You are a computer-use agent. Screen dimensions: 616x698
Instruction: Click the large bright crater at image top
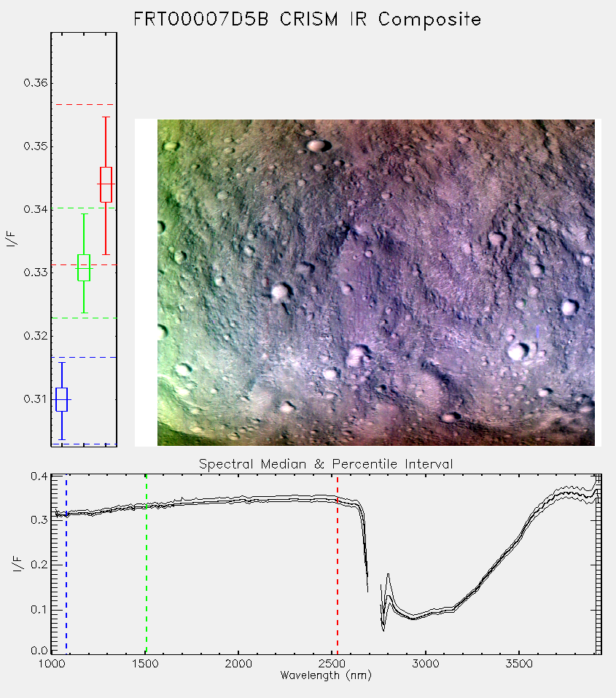[318, 145]
